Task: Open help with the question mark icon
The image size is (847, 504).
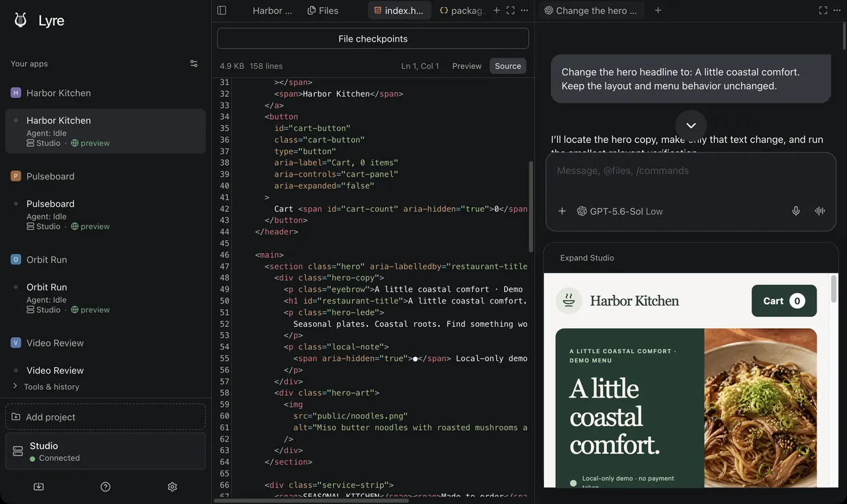Action: click(x=105, y=487)
